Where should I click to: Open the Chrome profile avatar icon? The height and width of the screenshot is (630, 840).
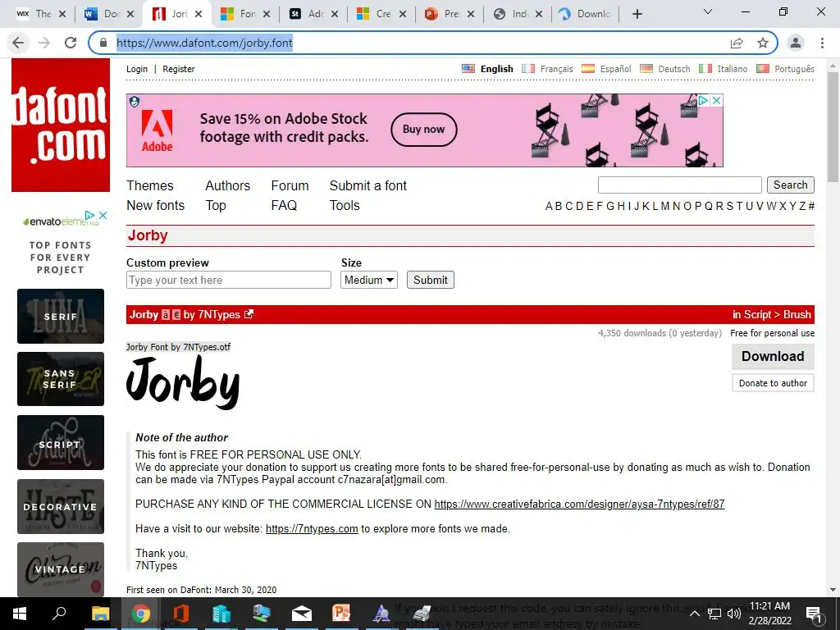click(x=796, y=43)
